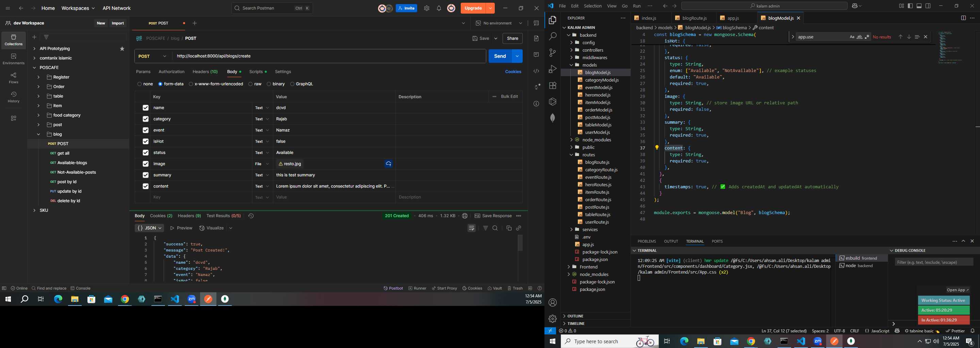
Task: Click the debug console filter field
Action: (x=934, y=262)
